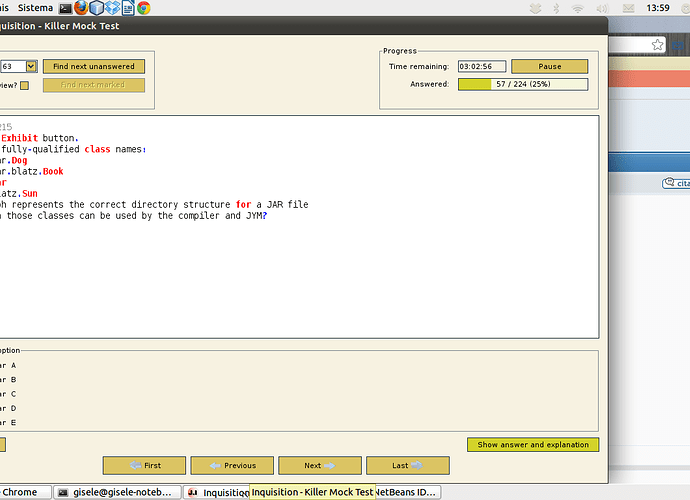The height and width of the screenshot is (500, 690).
Task: Open the Dropbox icon in the panel
Action: [x=112, y=7]
